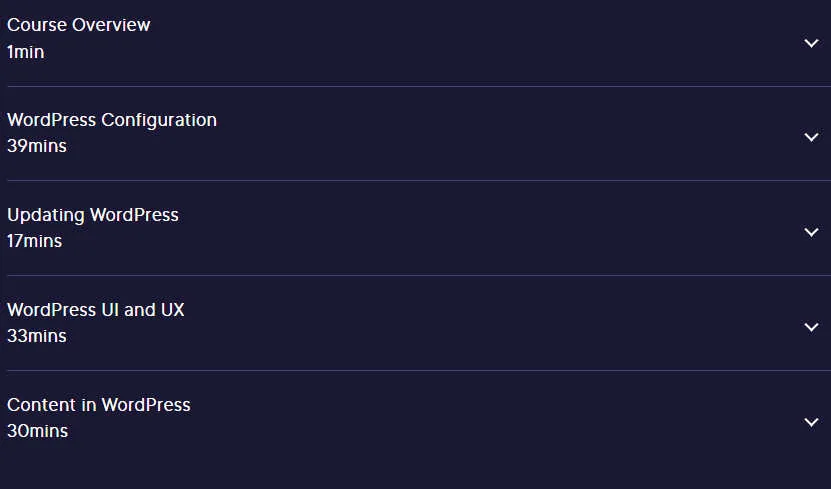Open the Content in WordPress title
The image size is (831, 489).
tap(99, 405)
